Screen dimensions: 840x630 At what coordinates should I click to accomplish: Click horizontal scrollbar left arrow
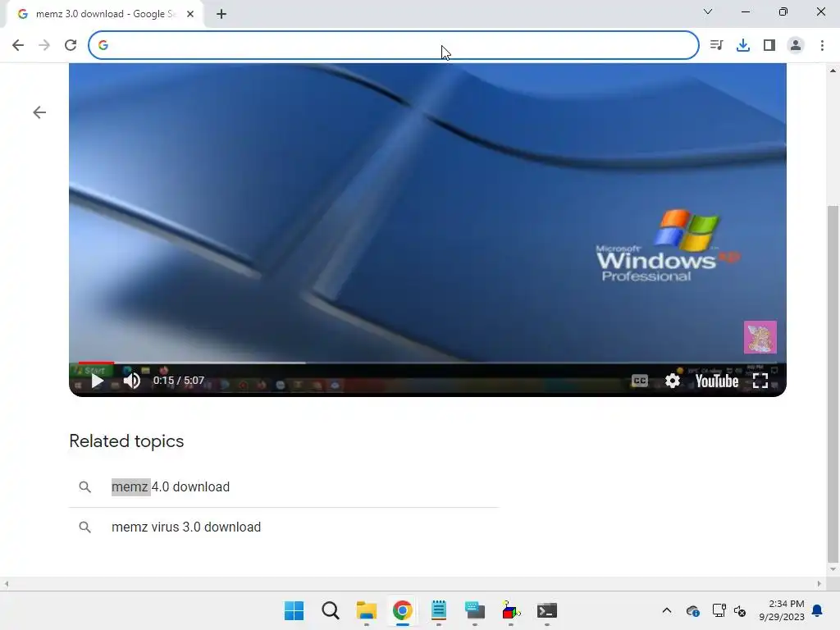point(7,584)
